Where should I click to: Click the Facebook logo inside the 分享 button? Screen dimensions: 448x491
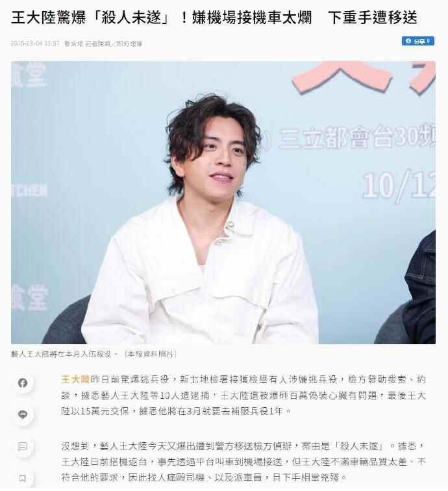point(408,41)
